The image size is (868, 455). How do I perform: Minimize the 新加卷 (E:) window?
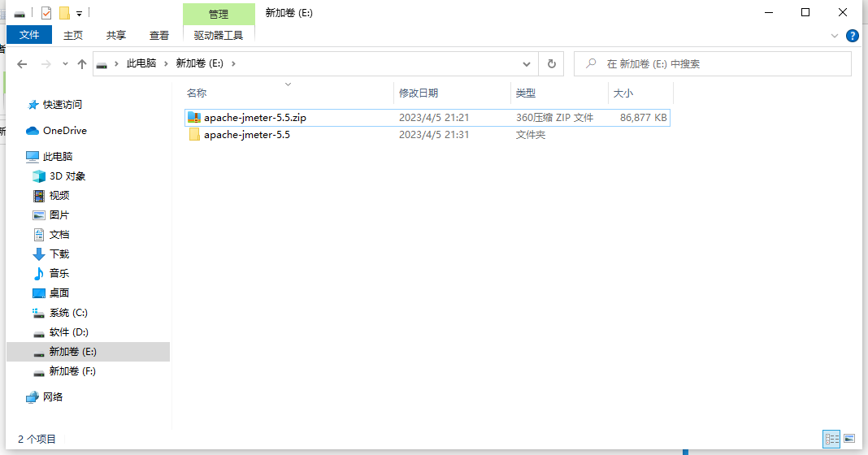[x=769, y=12]
